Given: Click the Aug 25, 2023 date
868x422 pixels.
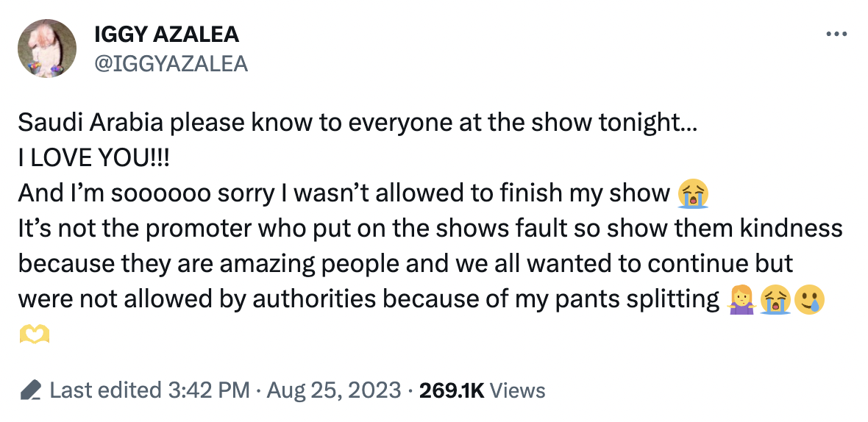Looking at the screenshot, I should (334, 390).
